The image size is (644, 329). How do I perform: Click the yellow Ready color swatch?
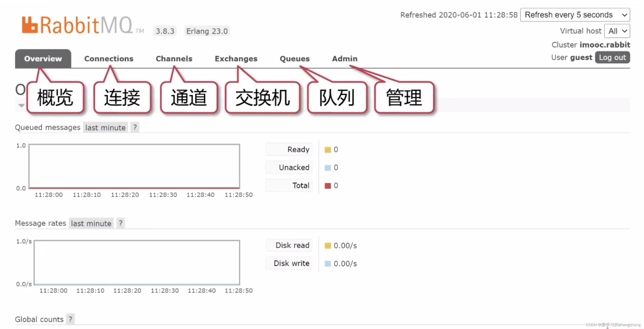(327, 150)
